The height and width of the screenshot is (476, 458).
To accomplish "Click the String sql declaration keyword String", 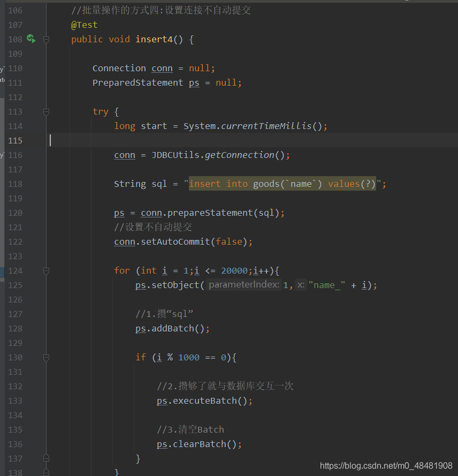I will [130, 184].
